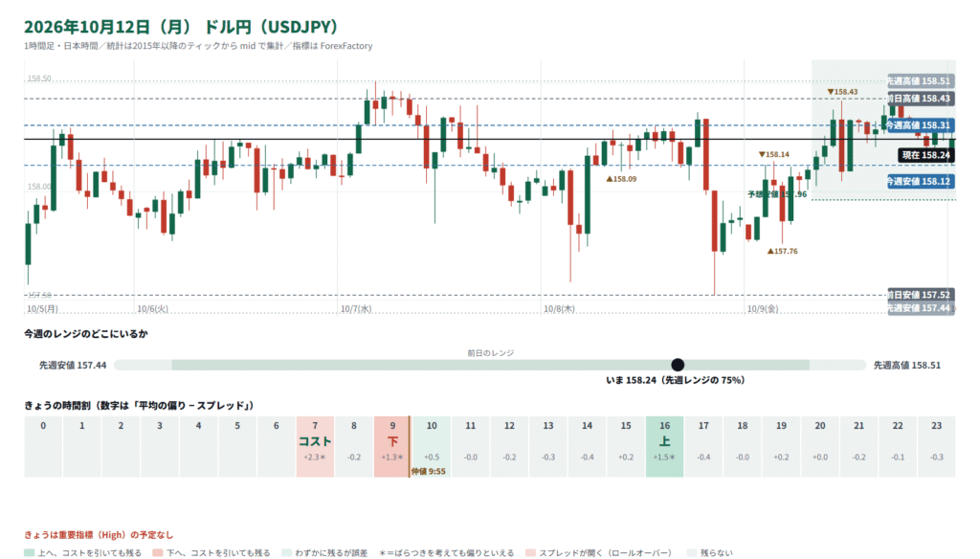The image size is (980, 559).
Task: Select the hour 12 timetable cell
Action: point(509,446)
